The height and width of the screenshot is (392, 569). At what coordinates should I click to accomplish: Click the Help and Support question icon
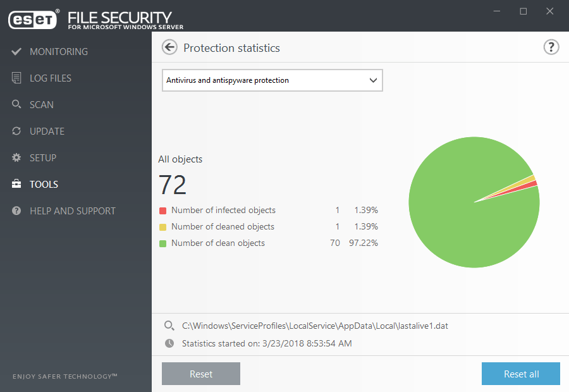coord(16,211)
